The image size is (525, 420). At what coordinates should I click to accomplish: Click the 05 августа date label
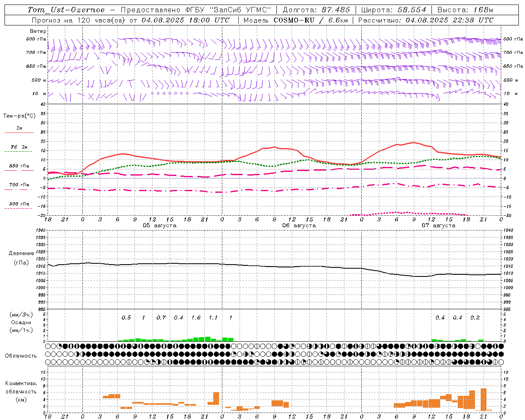(x=160, y=226)
